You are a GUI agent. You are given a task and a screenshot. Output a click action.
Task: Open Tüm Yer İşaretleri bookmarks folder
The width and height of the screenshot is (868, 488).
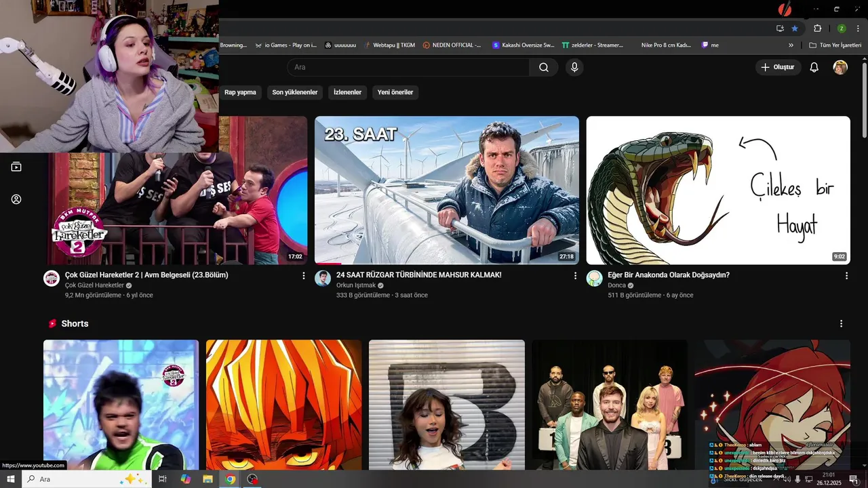coord(836,45)
